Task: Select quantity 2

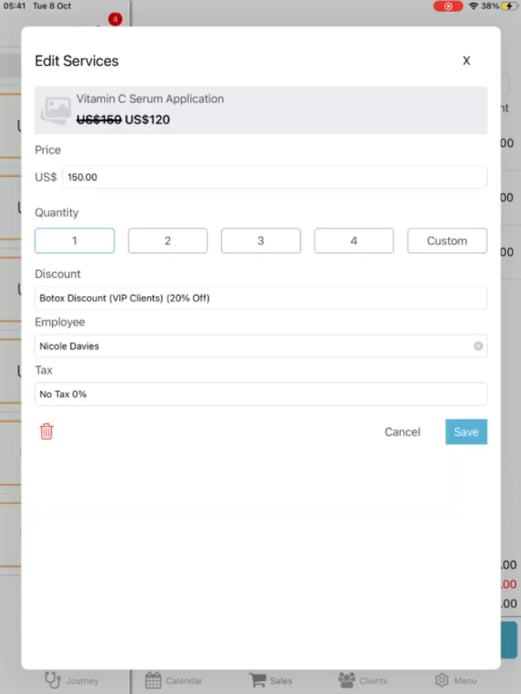Action: coord(168,241)
